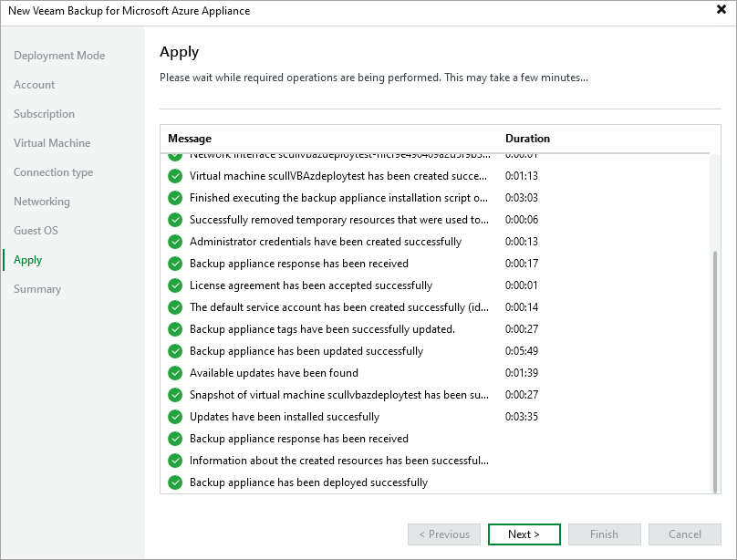The width and height of the screenshot is (737, 560).
Task: Click the 0:00:06 duration value
Action: (522, 220)
